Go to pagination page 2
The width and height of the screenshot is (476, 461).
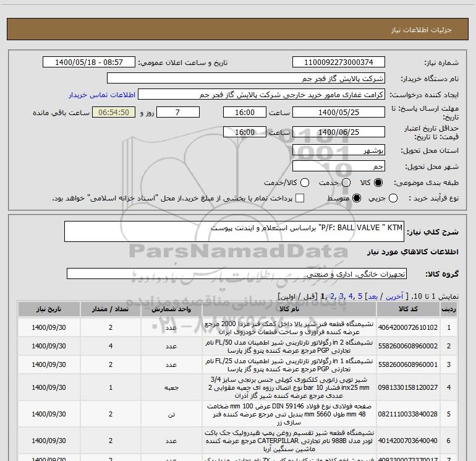pos(332,296)
